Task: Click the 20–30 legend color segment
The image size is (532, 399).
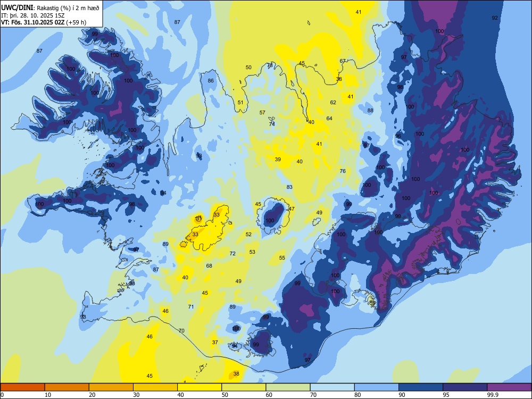Action: click(x=111, y=387)
